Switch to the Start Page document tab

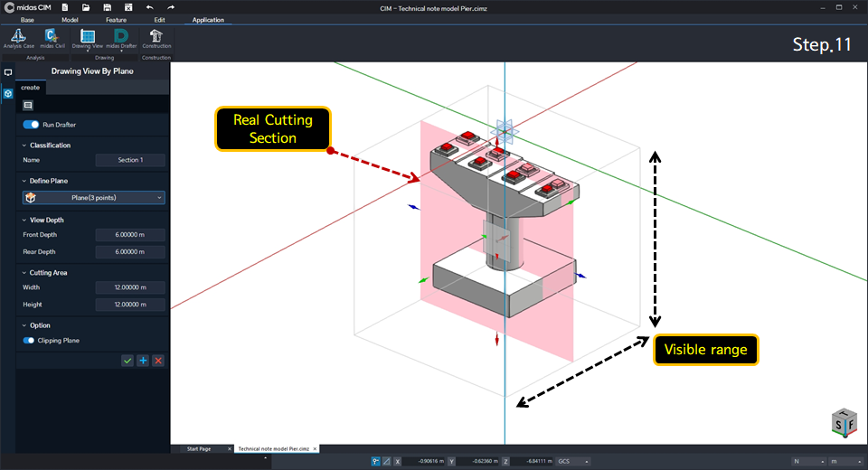pyautogui.click(x=199, y=449)
